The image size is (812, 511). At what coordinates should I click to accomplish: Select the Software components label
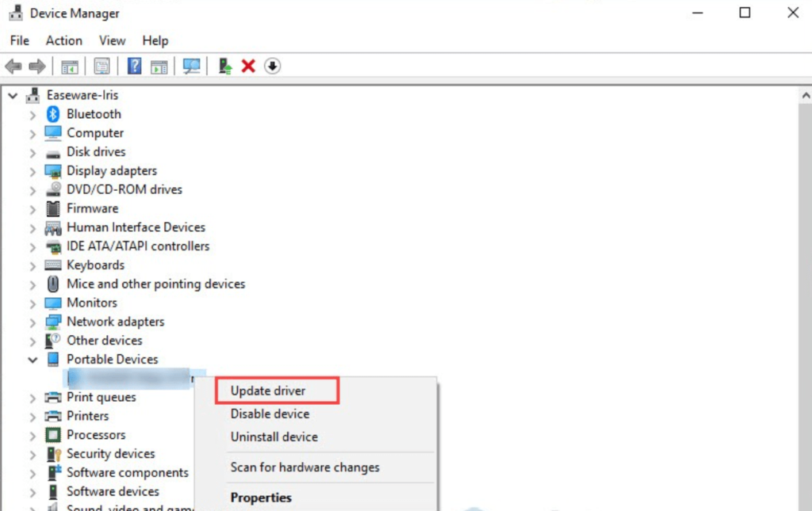[x=128, y=473]
